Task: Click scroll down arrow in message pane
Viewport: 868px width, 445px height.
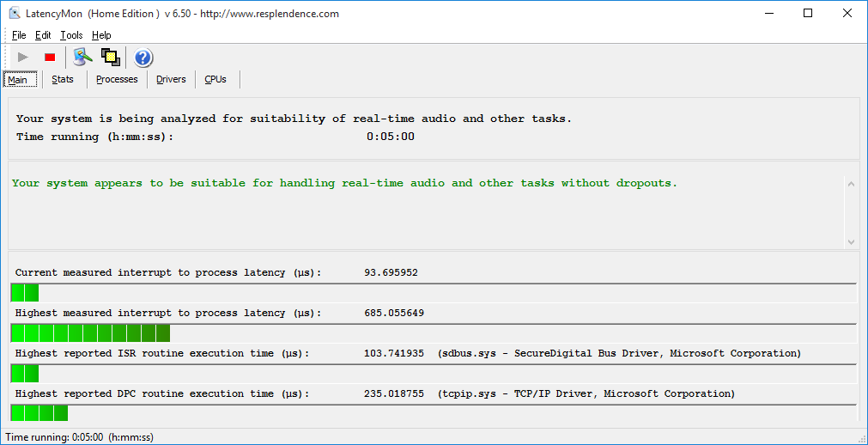Action: [851, 242]
